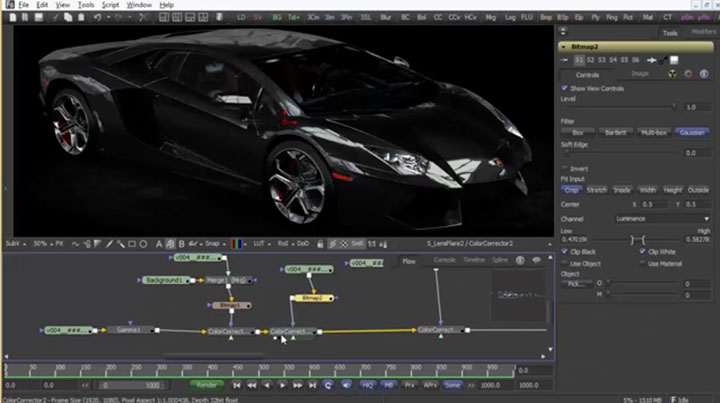The image size is (720, 403).
Task: Click the Undo arrow icon
Action: (x=97, y=17)
